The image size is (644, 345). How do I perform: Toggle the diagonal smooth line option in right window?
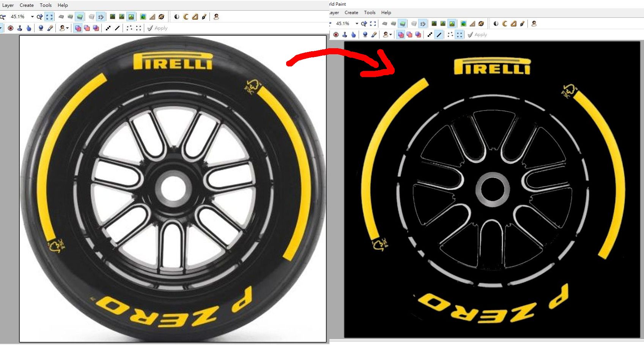[x=439, y=35]
